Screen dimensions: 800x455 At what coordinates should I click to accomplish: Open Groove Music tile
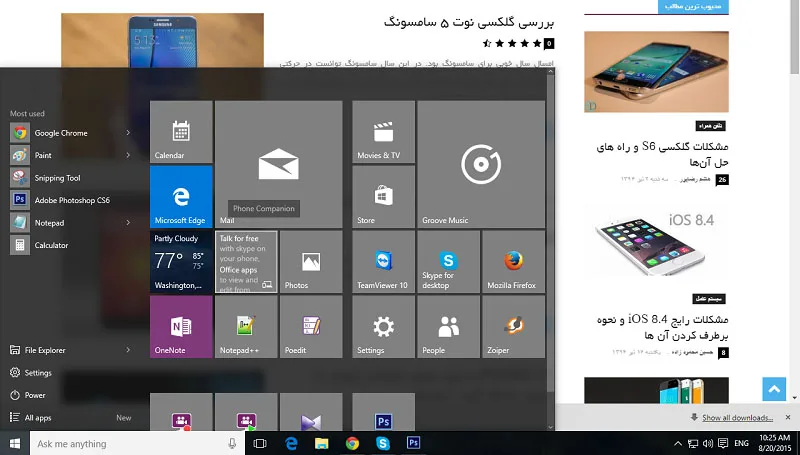481,164
